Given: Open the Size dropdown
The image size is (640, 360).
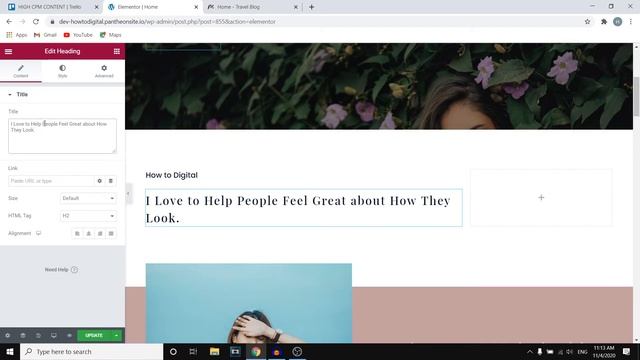Looking at the screenshot, I should click(88, 198).
